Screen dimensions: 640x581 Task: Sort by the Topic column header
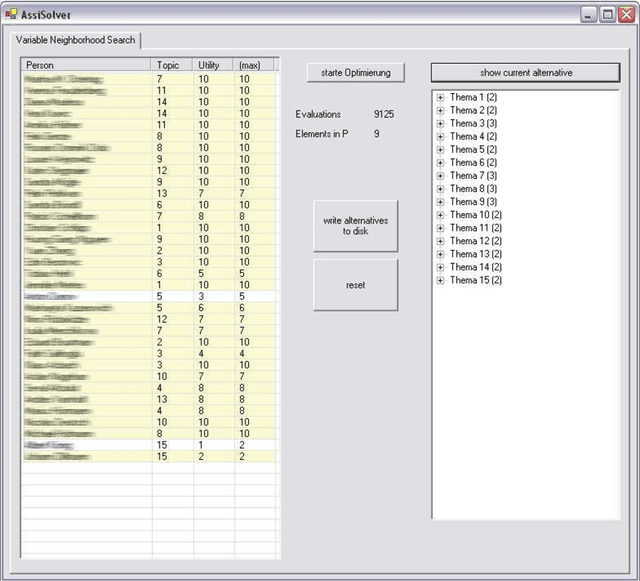(172, 65)
